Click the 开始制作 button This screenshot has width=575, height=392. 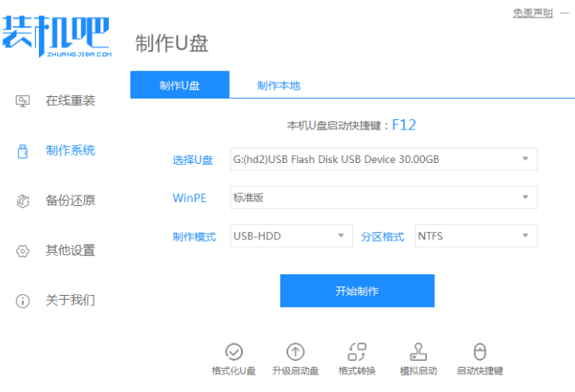(x=357, y=291)
